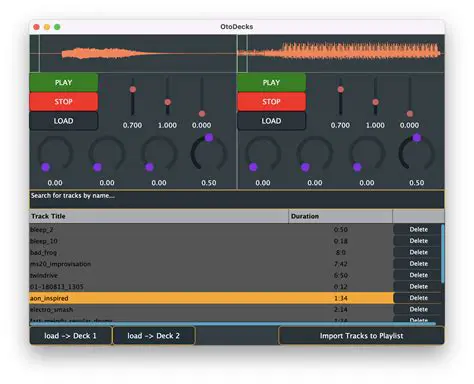This screenshot has width=474, height=384.
Task: Click the playlist vertical scrollbar
Action: pos(443,254)
